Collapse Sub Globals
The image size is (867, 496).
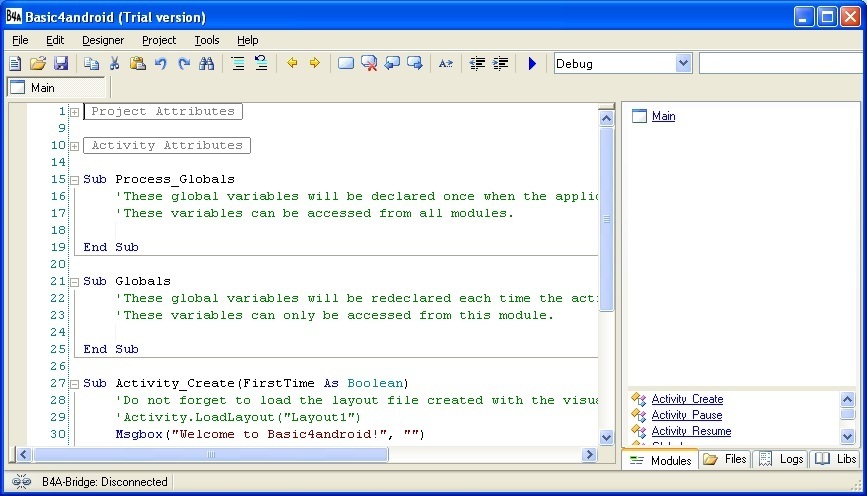[x=75, y=282]
